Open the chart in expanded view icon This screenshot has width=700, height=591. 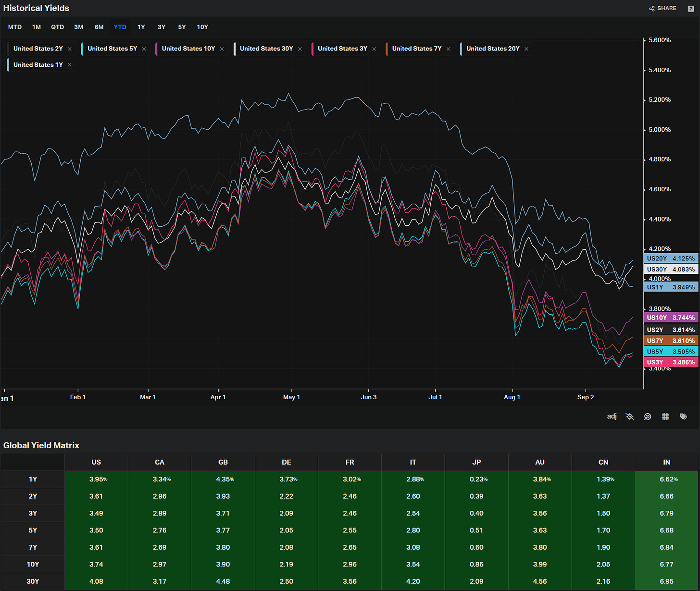[691, 9]
